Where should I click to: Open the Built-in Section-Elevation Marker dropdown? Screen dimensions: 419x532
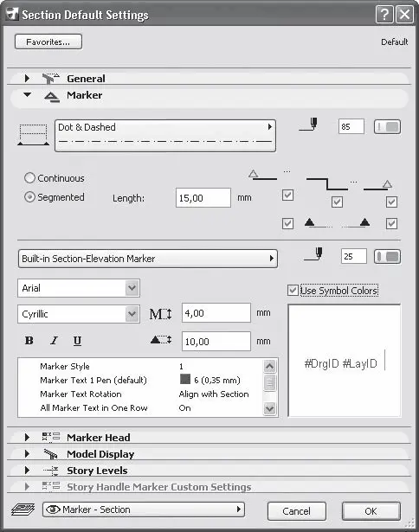click(148, 259)
